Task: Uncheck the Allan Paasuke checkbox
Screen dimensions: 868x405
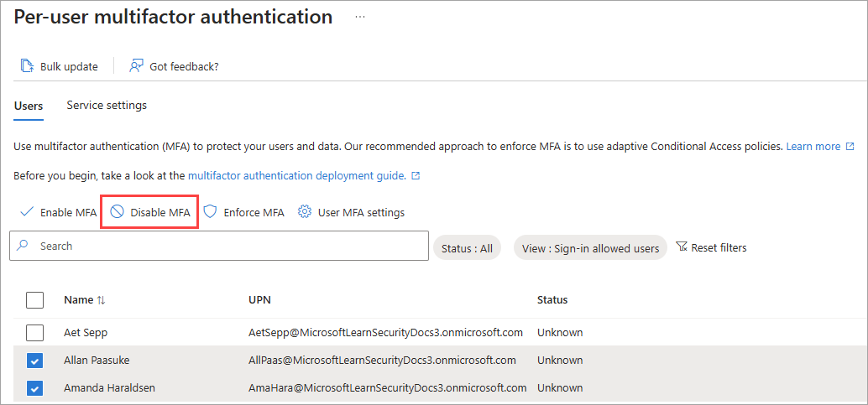Action: point(34,361)
